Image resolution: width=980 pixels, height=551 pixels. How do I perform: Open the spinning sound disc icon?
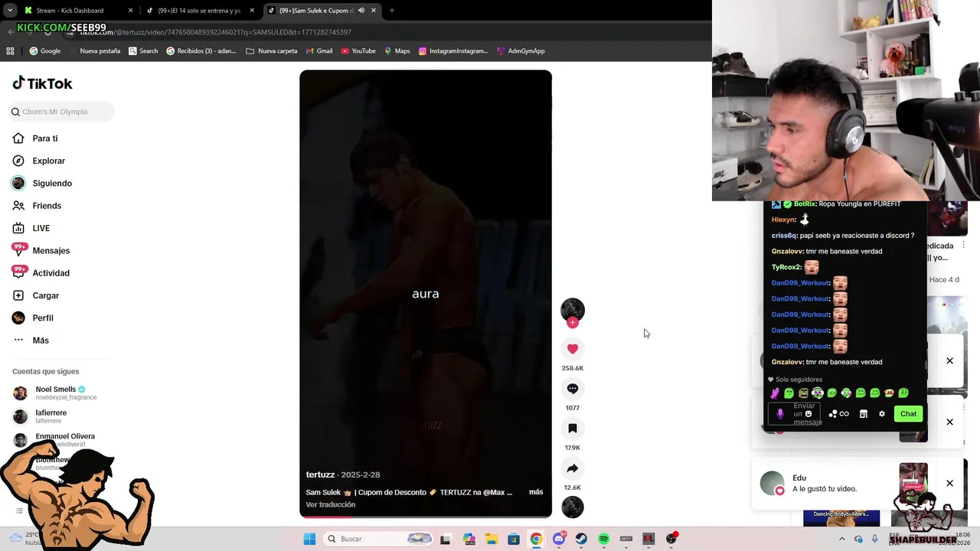click(573, 507)
